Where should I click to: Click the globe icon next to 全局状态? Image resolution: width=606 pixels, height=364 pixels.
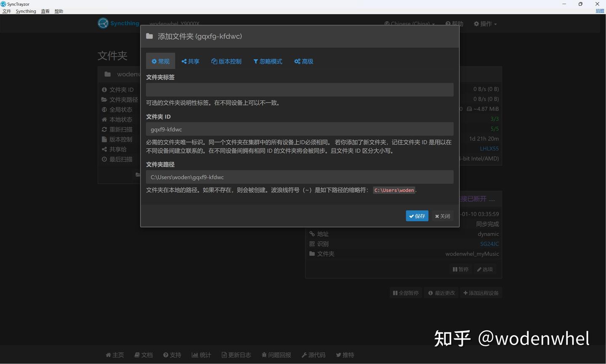pyautogui.click(x=104, y=109)
